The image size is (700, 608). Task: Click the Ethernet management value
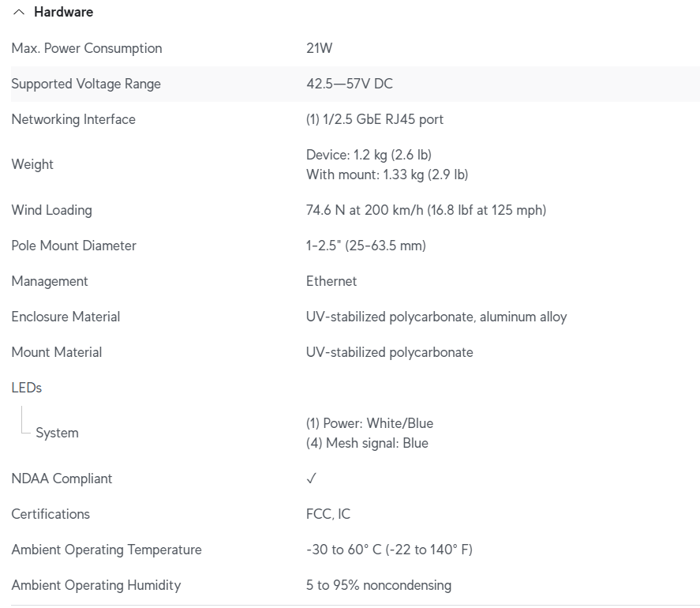click(x=331, y=281)
